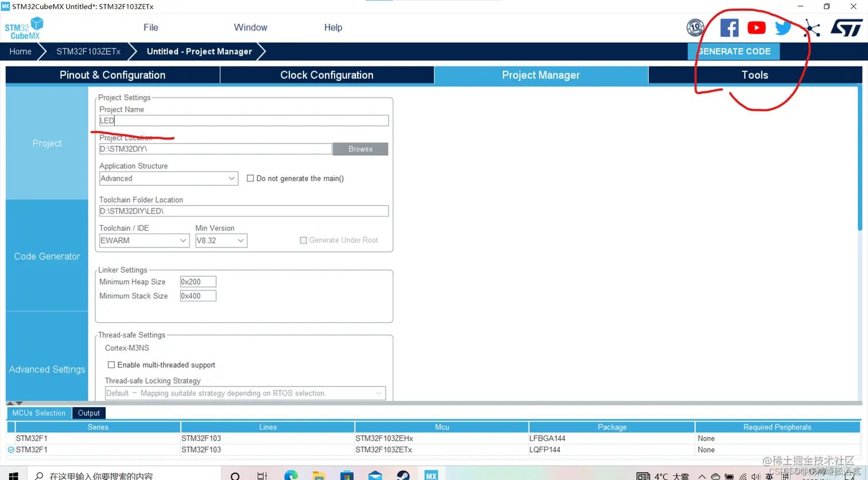Launch Microsoft Edge from the taskbar

click(x=291, y=475)
